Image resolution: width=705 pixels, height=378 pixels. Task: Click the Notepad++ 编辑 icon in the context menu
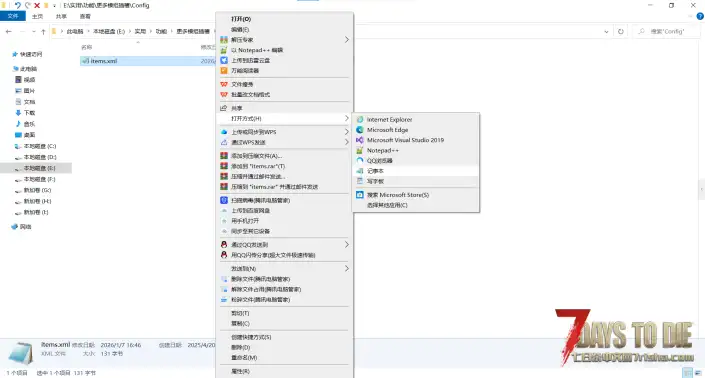pyautogui.click(x=224, y=50)
